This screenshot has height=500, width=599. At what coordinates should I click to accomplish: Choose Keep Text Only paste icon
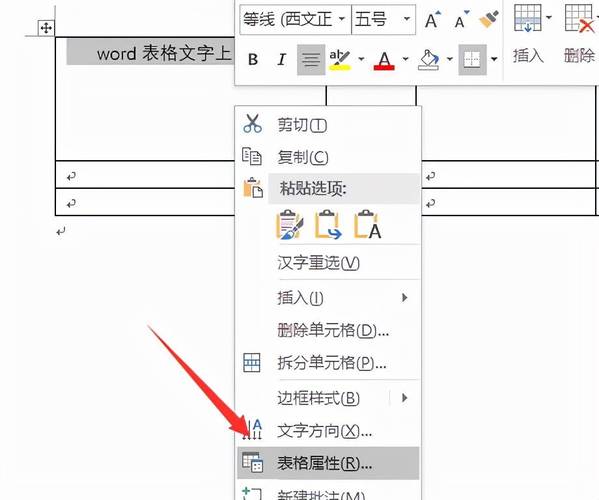point(367,225)
